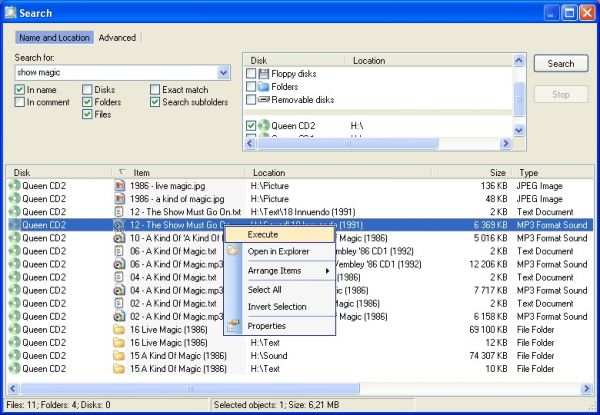Image resolution: width=600 pixels, height=415 pixels.
Task: Click the Open in Explorer folder icon
Action: coord(233,251)
